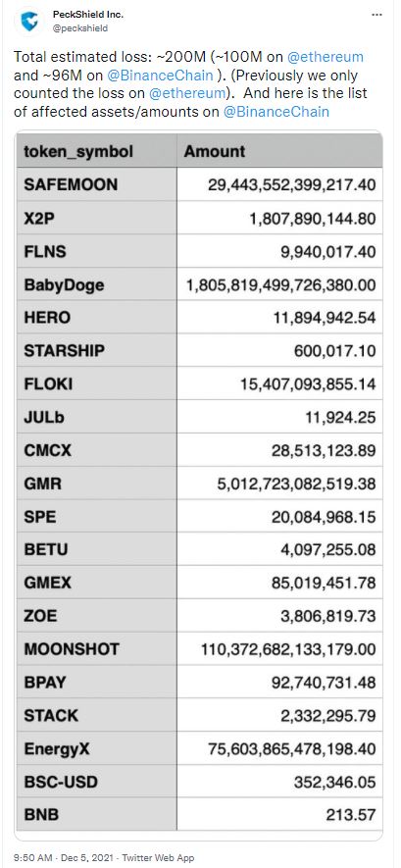Image resolution: width=401 pixels, height=868 pixels.
Task: Open the tweet's three-dot more menu
Action: click(x=376, y=15)
